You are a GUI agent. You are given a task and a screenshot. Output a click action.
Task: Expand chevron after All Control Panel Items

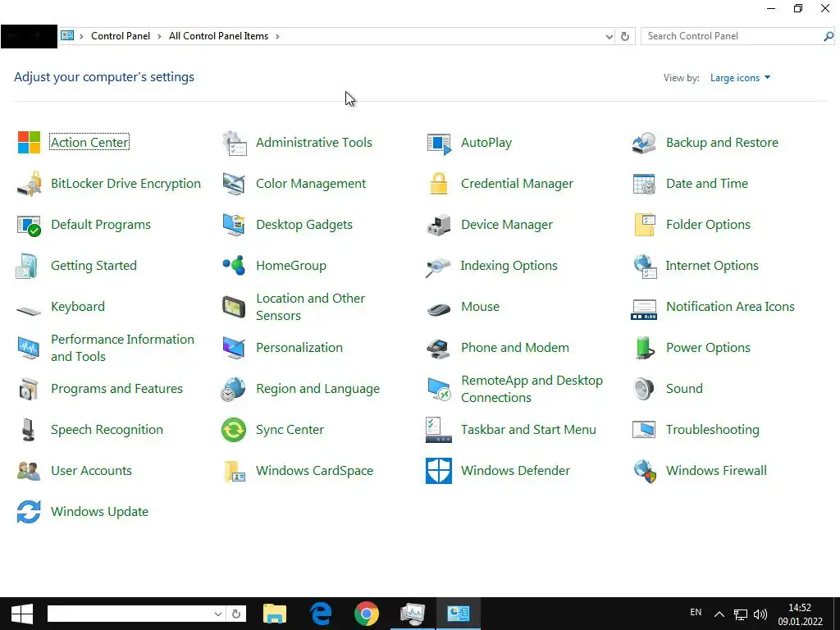[277, 36]
